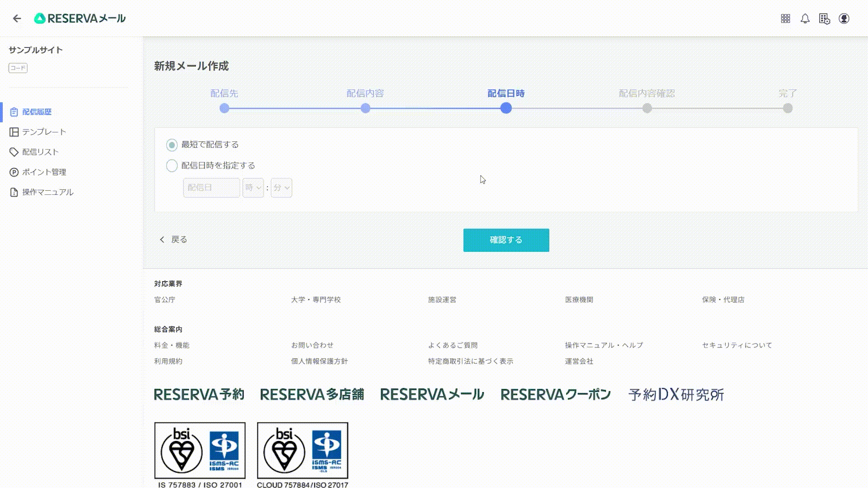The image size is (868, 488).
Task: Open ポイント管理 in the sidebar
Action: [44, 172]
